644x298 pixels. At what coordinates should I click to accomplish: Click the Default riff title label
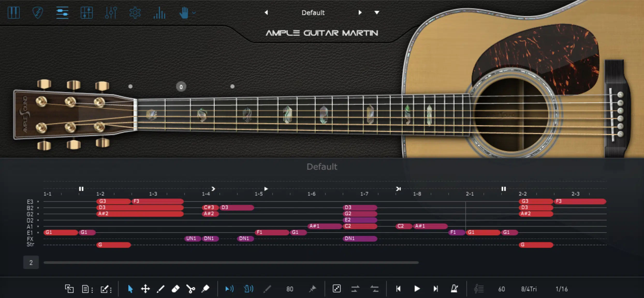tap(322, 167)
